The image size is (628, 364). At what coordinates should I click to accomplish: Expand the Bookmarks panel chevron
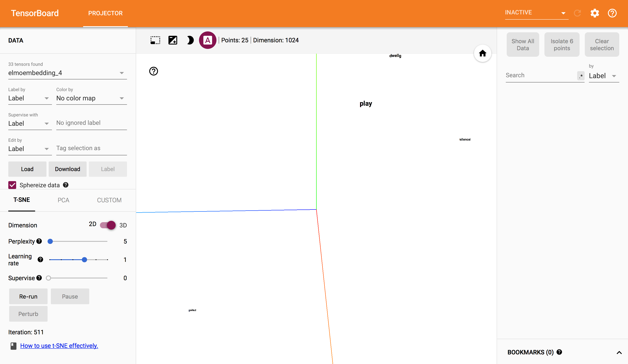tap(619, 352)
